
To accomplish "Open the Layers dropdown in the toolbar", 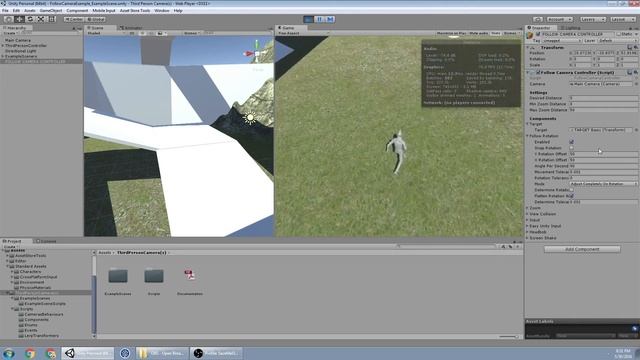I will click(x=593, y=19).
